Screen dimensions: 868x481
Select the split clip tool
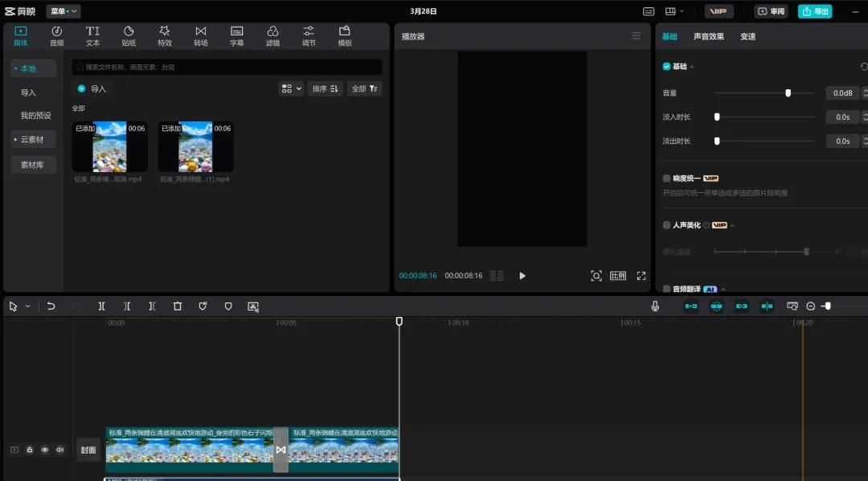[101, 306]
